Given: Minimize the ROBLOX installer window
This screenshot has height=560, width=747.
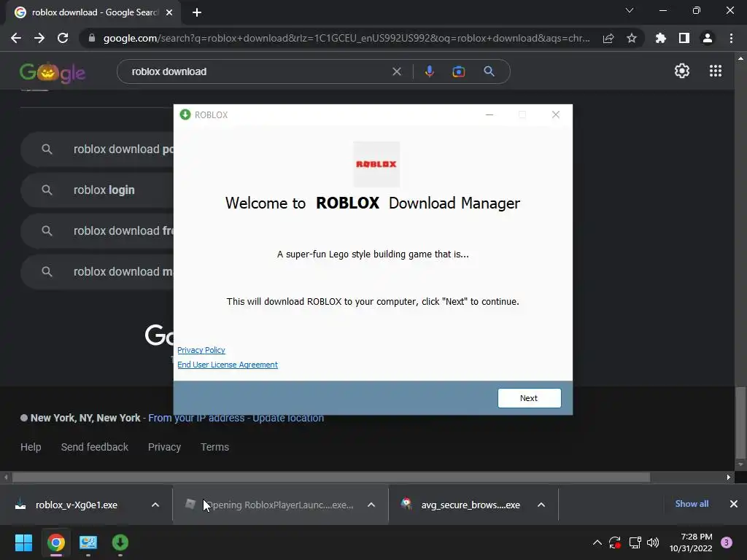Looking at the screenshot, I should (x=489, y=114).
